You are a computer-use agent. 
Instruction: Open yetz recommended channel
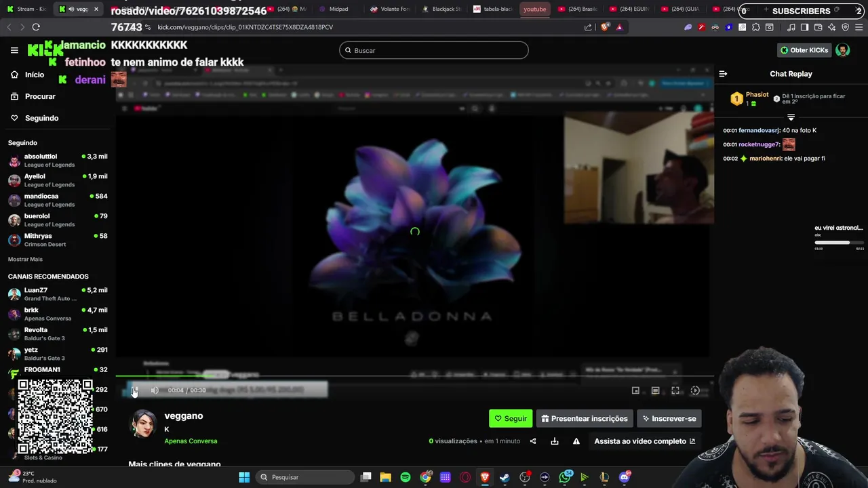(58, 354)
